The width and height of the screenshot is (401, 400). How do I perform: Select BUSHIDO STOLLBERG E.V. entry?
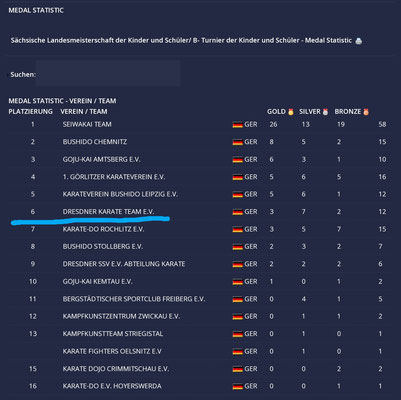(103, 246)
